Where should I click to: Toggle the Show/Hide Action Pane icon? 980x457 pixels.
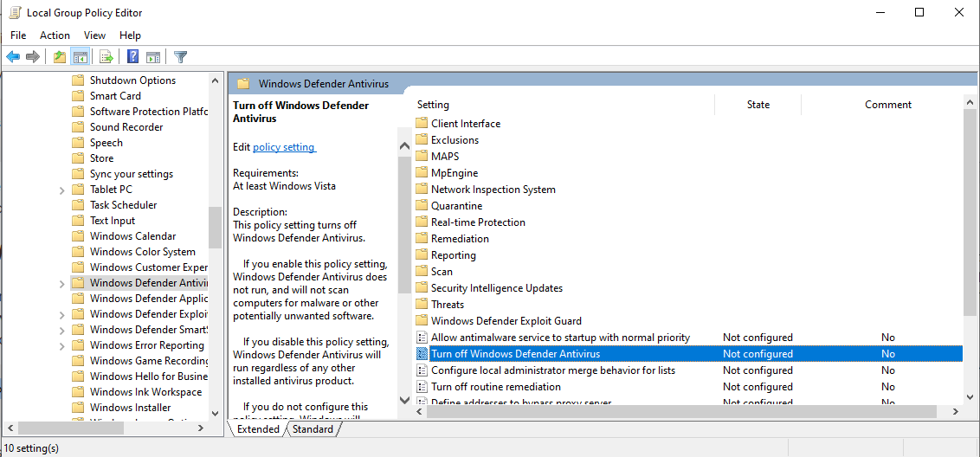click(x=153, y=57)
